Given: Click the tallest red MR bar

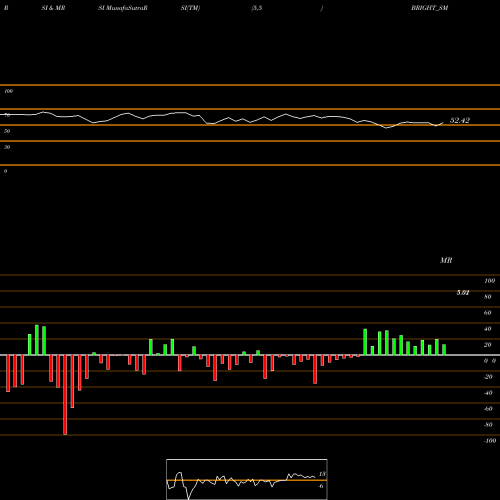Looking at the screenshot, I should (x=65, y=395).
